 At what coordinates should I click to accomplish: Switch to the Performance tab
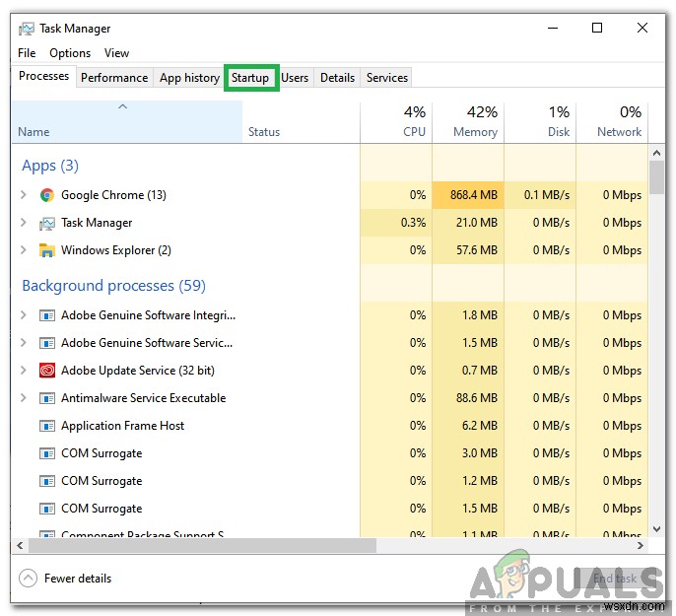click(114, 78)
